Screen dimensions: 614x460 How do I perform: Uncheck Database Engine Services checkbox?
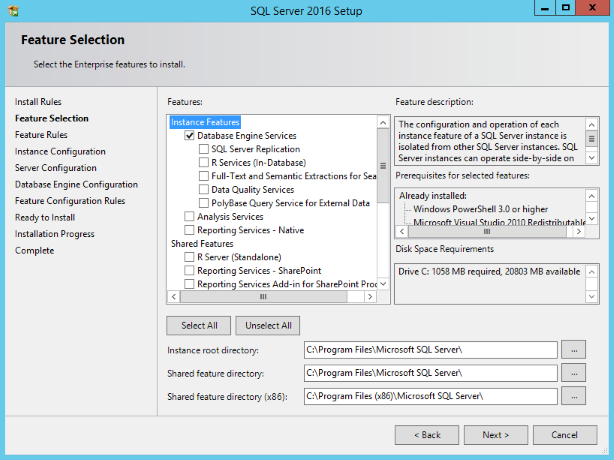tap(189, 135)
